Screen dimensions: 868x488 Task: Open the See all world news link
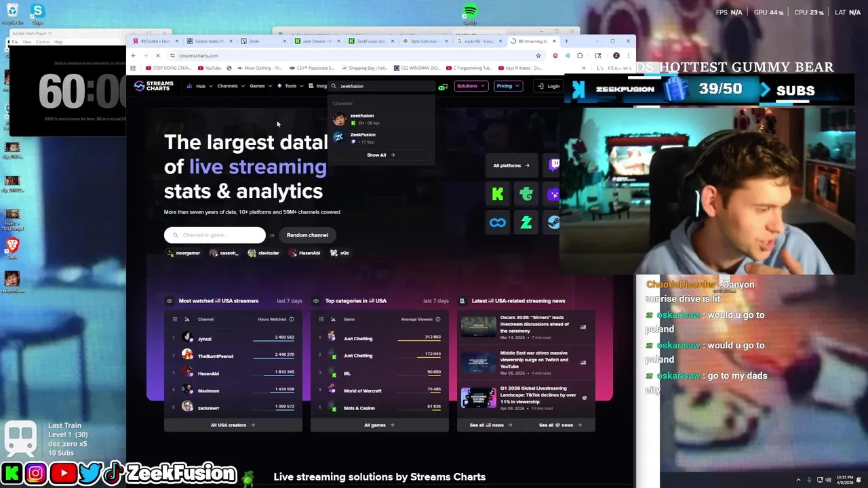pyautogui.click(x=560, y=425)
